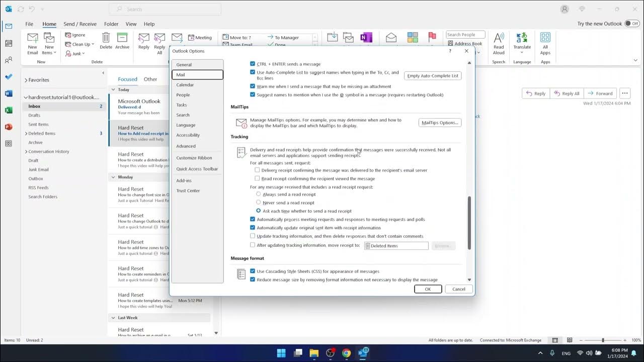
Task: Click OneNote ribbon icon
Action: (x=366, y=38)
